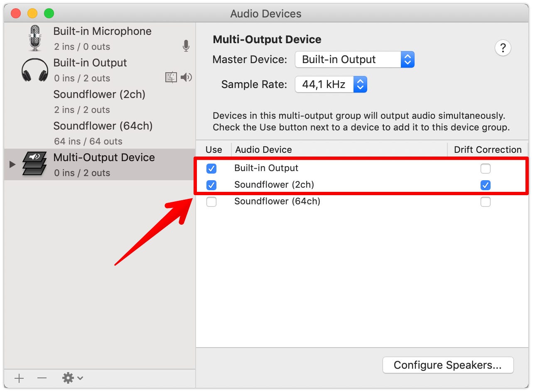Select the Built-in Microphone device name
Screen dimensions: 535x392
point(102,31)
